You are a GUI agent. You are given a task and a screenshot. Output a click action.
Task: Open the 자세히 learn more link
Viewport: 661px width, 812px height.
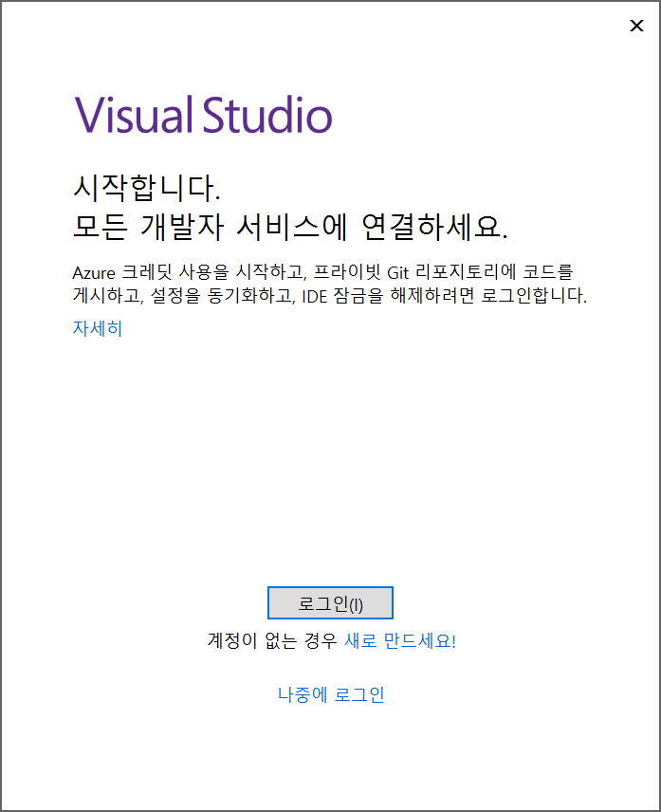[x=98, y=328]
